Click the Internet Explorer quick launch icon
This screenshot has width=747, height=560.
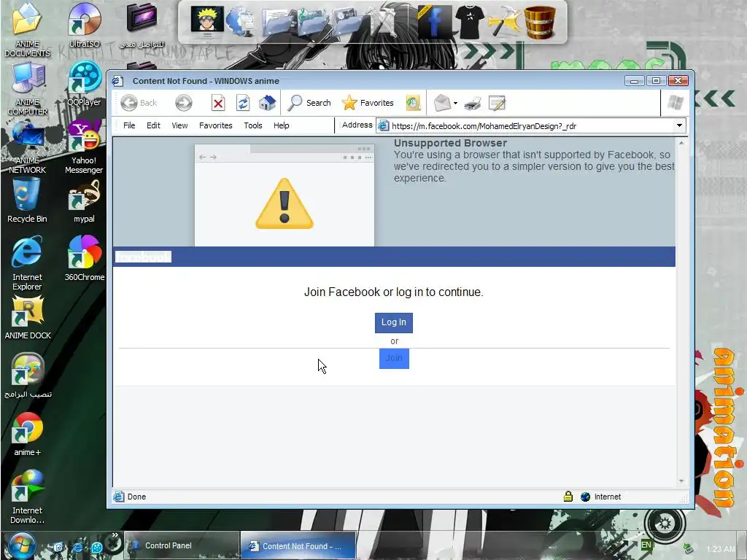(x=77, y=547)
